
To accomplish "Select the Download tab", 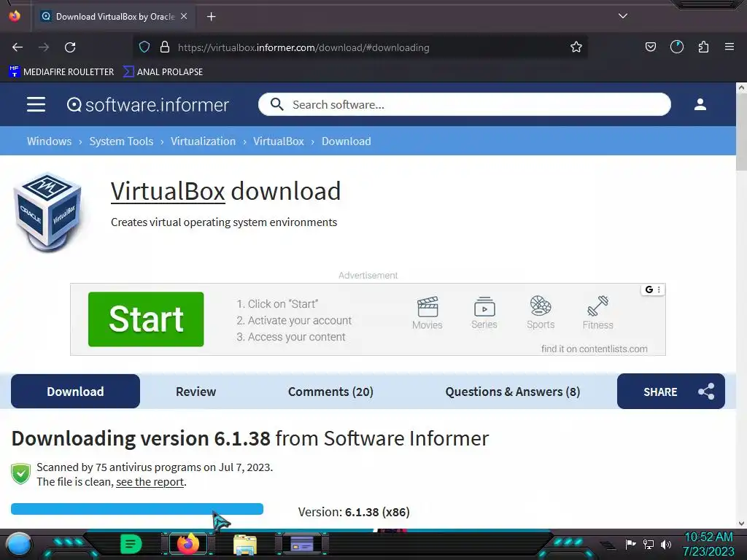I will pos(75,392).
